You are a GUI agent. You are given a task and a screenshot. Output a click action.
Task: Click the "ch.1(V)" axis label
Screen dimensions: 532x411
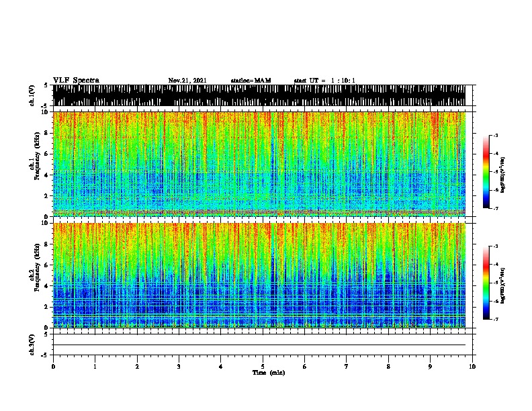32,95
